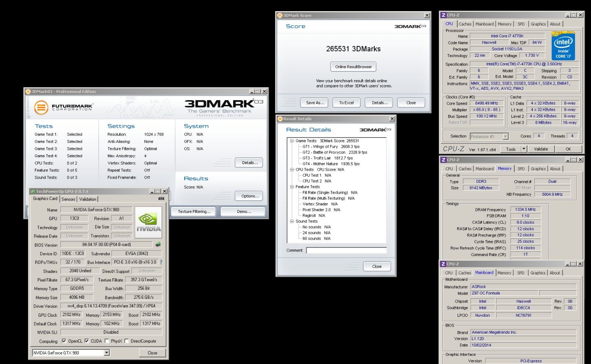591x364 pixels.
Task: Click Tools button in CPU-Z
Action: coord(511,149)
